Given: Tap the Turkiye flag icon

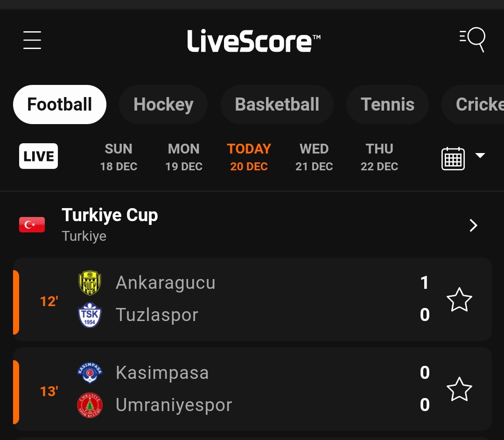Looking at the screenshot, I should click(x=32, y=225).
